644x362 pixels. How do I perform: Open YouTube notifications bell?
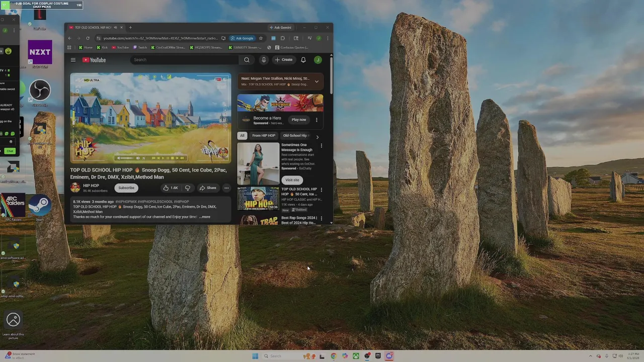point(303,60)
